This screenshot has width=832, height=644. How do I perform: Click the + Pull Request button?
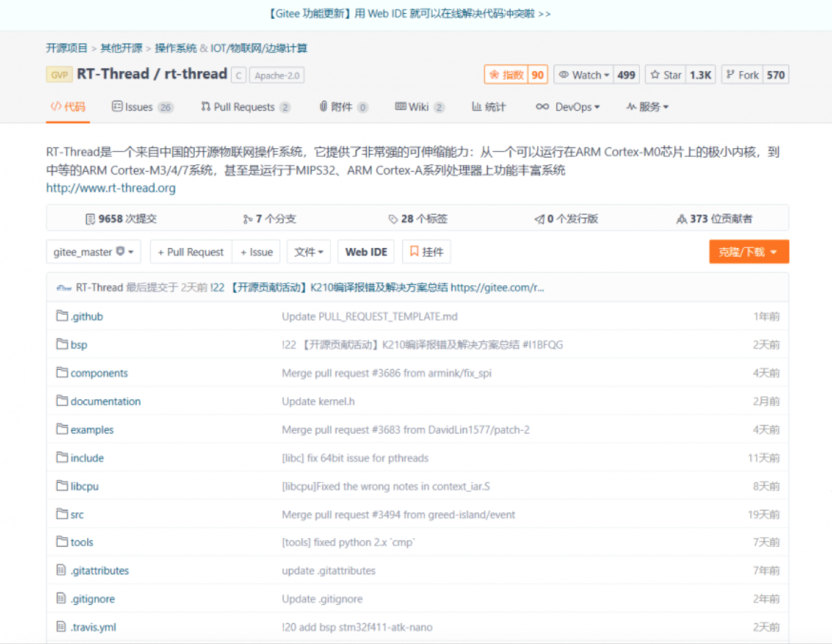[x=191, y=252]
